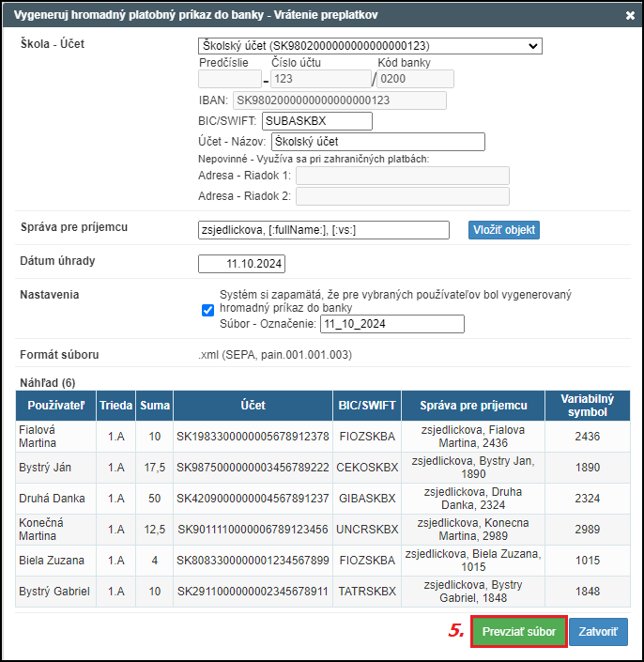Click message 'zsjedlickova, Biela Zuzana, 1015'

click(473, 561)
